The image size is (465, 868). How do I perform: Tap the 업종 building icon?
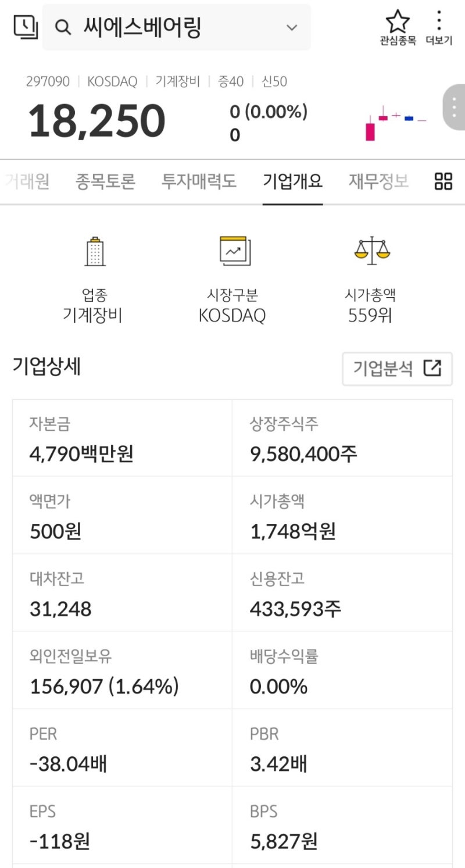point(93,251)
